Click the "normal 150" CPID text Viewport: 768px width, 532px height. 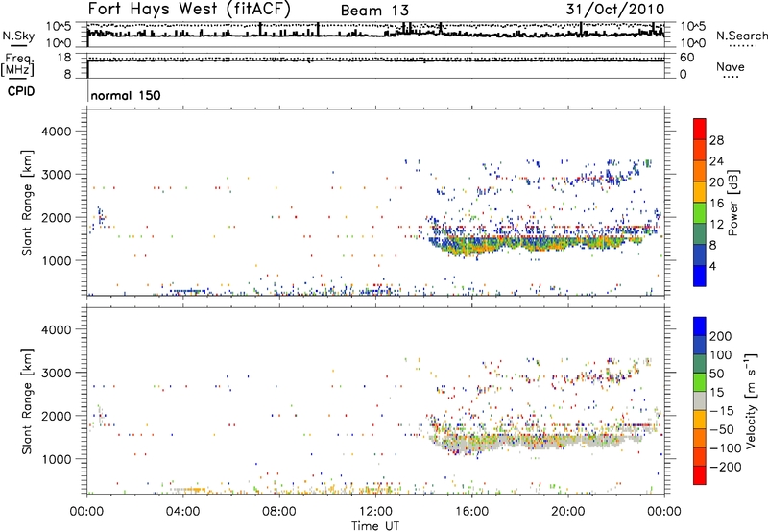pyautogui.click(x=126, y=95)
